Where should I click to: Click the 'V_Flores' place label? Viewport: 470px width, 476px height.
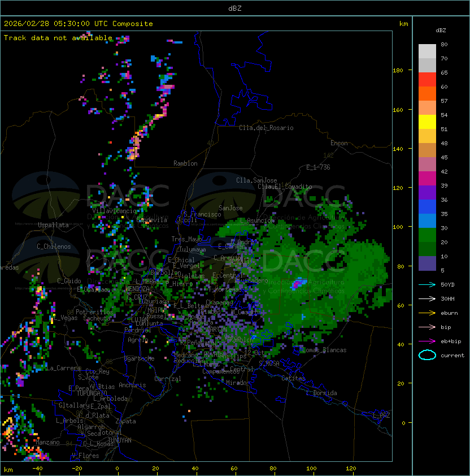(x=85, y=456)
